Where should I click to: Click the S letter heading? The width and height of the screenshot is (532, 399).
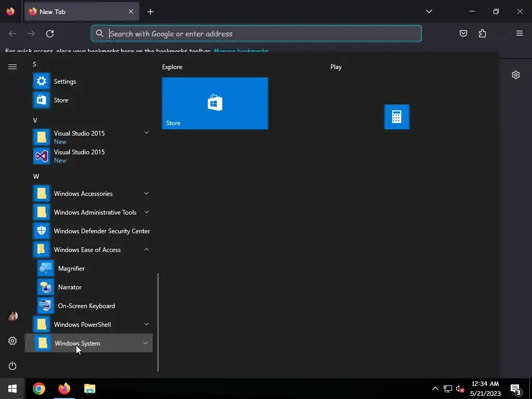pos(34,64)
